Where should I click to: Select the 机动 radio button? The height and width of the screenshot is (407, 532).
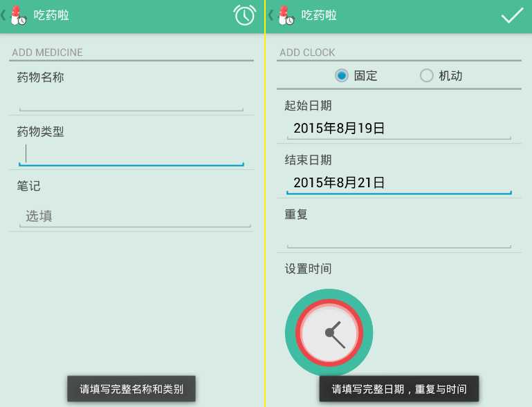(426, 75)
